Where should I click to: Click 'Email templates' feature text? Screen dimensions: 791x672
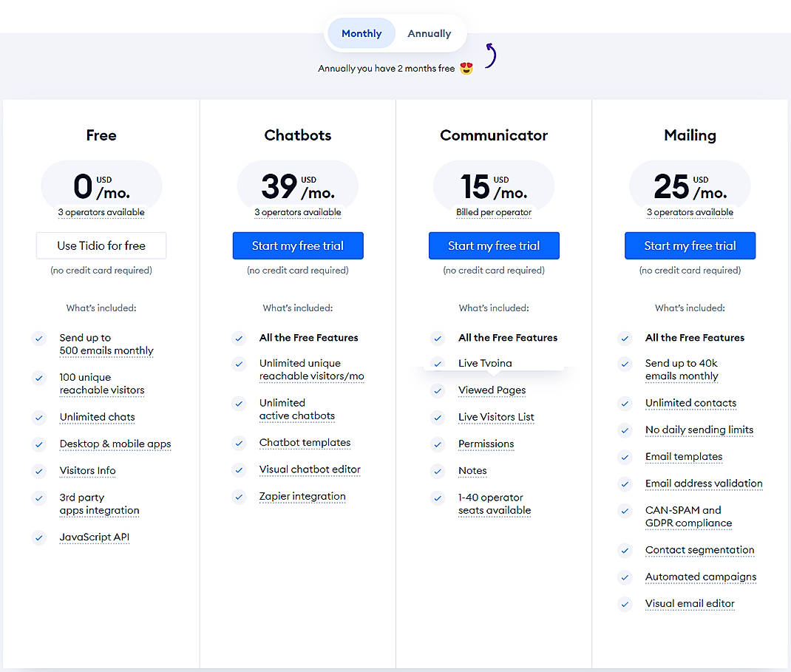tap(684, 457)
